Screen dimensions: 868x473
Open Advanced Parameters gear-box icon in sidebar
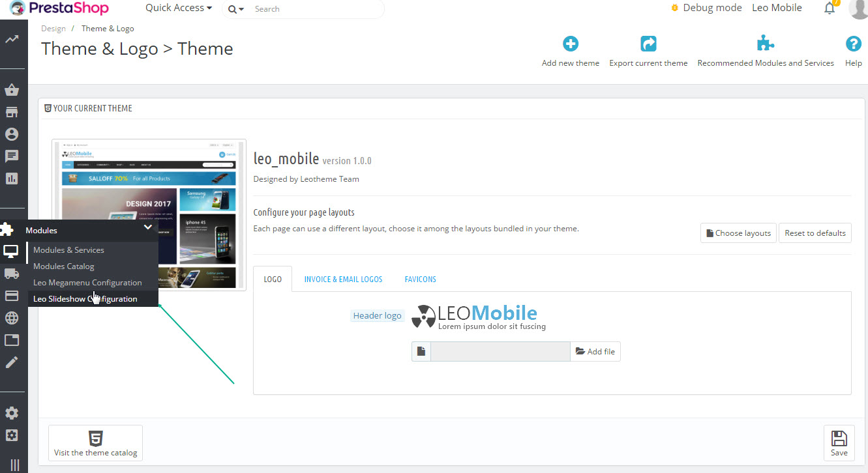[x=12, y=435]
